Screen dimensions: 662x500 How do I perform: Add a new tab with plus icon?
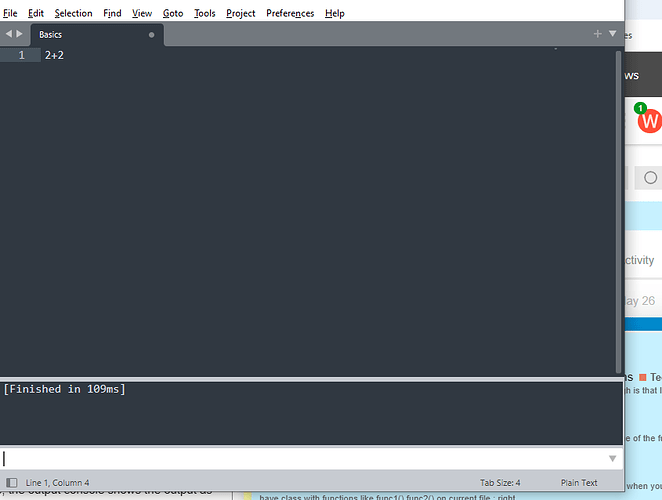[597, 34]
